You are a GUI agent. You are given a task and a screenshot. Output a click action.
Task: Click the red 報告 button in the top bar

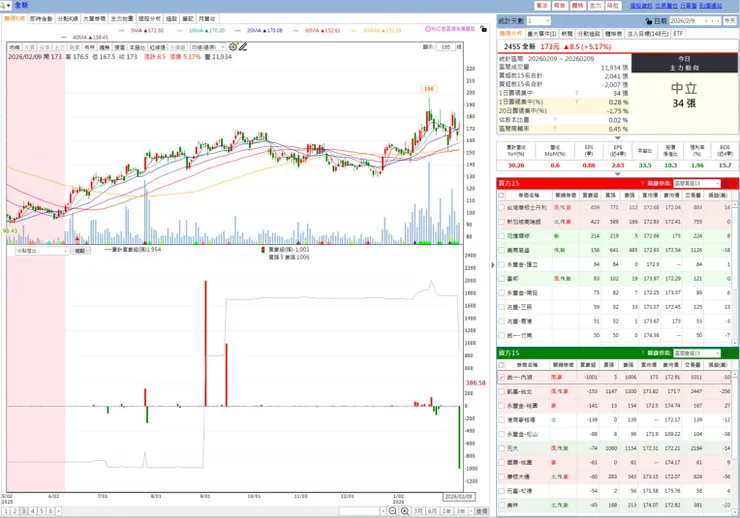point(560,6)
